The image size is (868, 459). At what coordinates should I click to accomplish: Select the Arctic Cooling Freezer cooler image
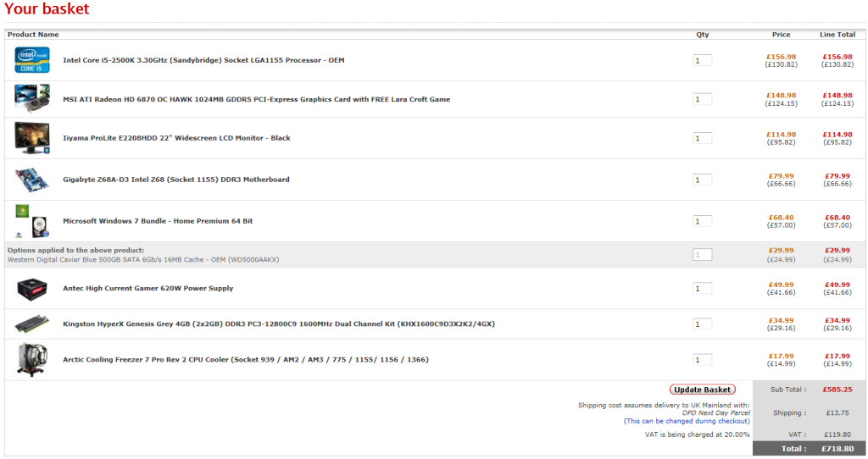click(x=32, y=360)
